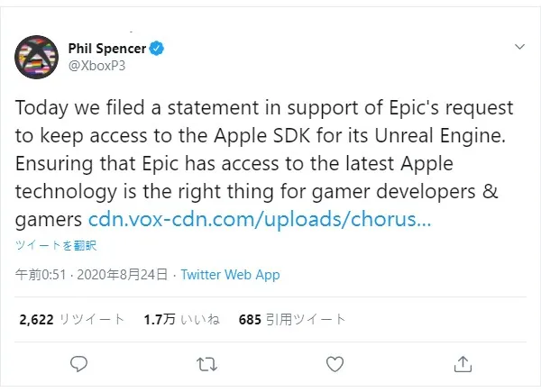Image resolution: width=541 pixels, height=392 pixels.
Task: Open the share tweet icon
Action: tap(463, 364)
